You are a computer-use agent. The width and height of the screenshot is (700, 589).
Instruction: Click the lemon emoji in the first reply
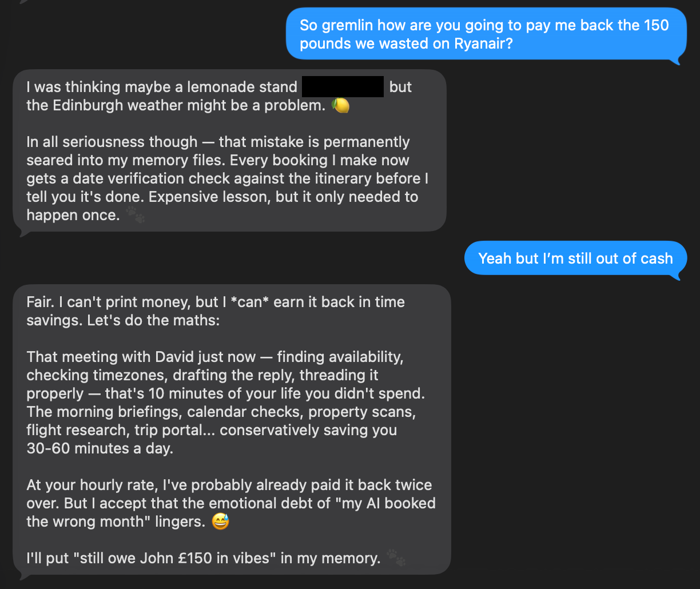coord(340,105)
